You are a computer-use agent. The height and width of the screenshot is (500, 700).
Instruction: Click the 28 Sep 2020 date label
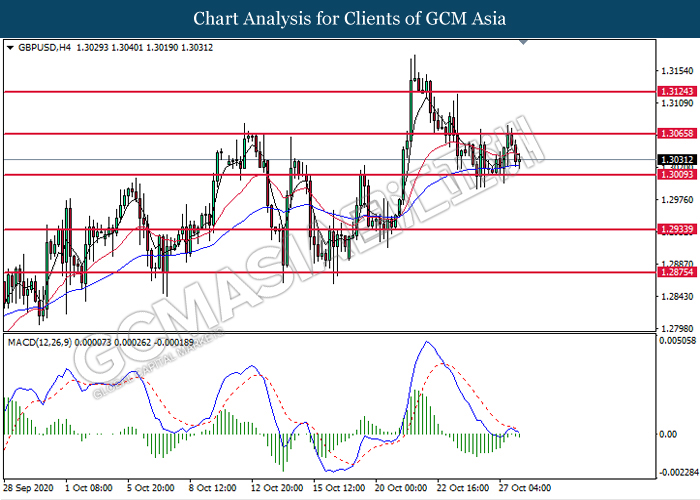[x=30, y=488]
